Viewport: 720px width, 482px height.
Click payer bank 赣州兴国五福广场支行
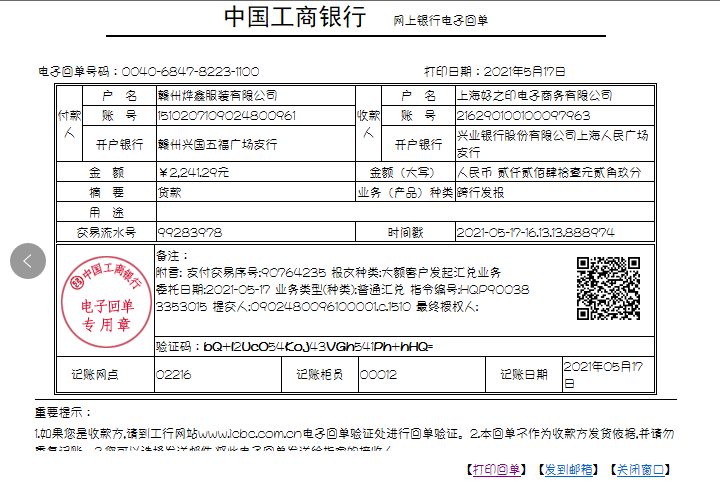[x=217, y=144]
